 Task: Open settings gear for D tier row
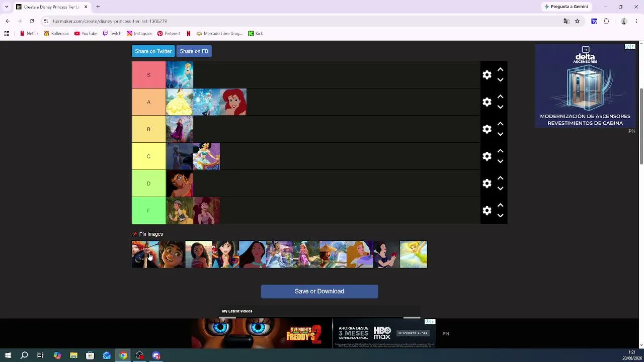[487, 184]
